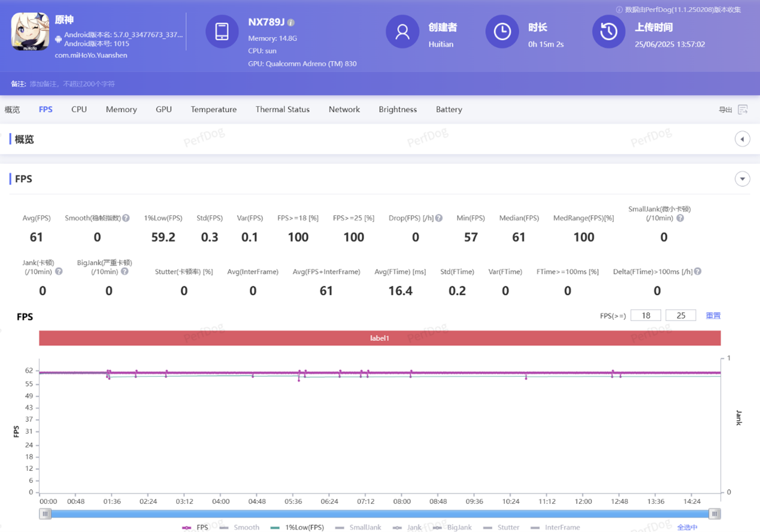Open the help icon for SmallJank
The image size is (760, 532).
[x=680, y=218]
